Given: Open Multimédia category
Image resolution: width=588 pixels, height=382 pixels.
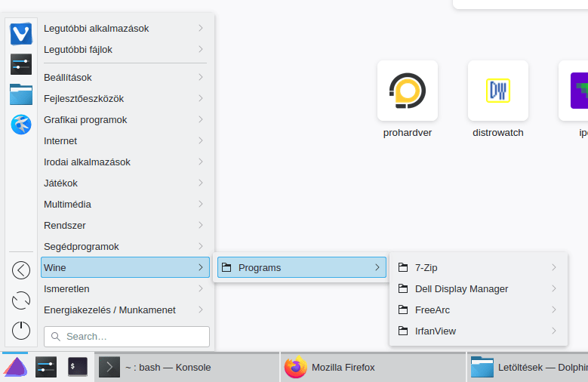Looking at the screenshot, I should (125, 204).
